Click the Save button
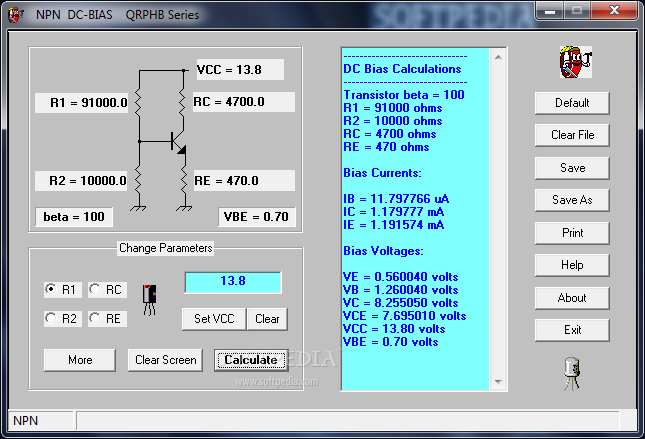This screenshot has height=439, width=645. (572, 168)
